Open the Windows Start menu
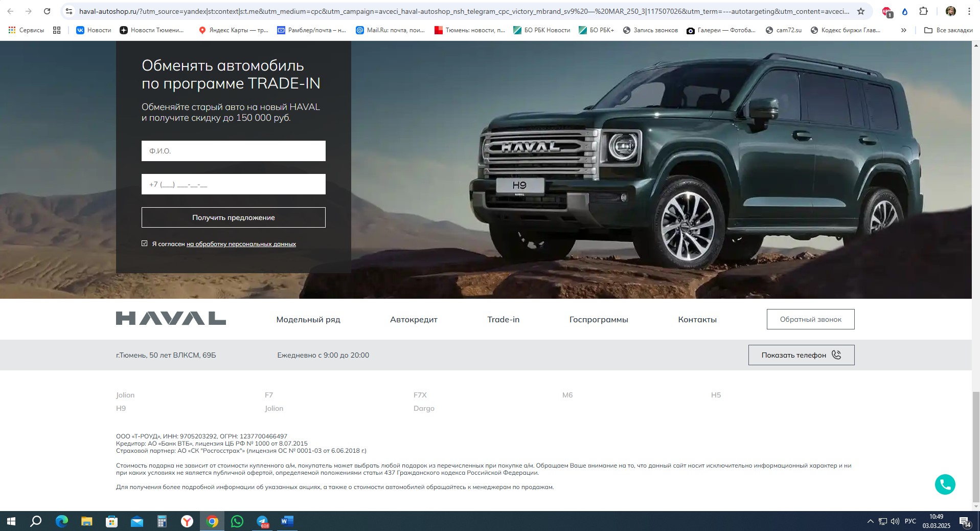 (x=11, y=521)
